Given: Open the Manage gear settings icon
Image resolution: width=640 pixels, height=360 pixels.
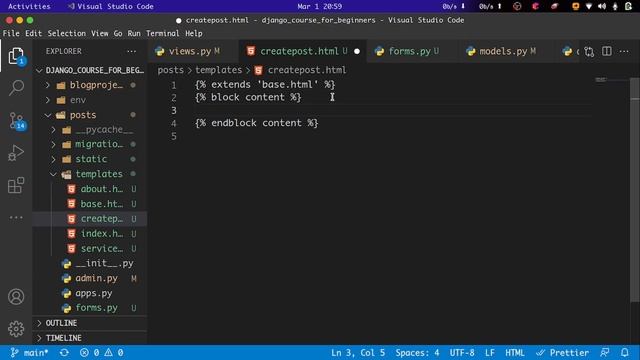Looking at the screenshot, I should pyautogui.click(x=16, y=329).
